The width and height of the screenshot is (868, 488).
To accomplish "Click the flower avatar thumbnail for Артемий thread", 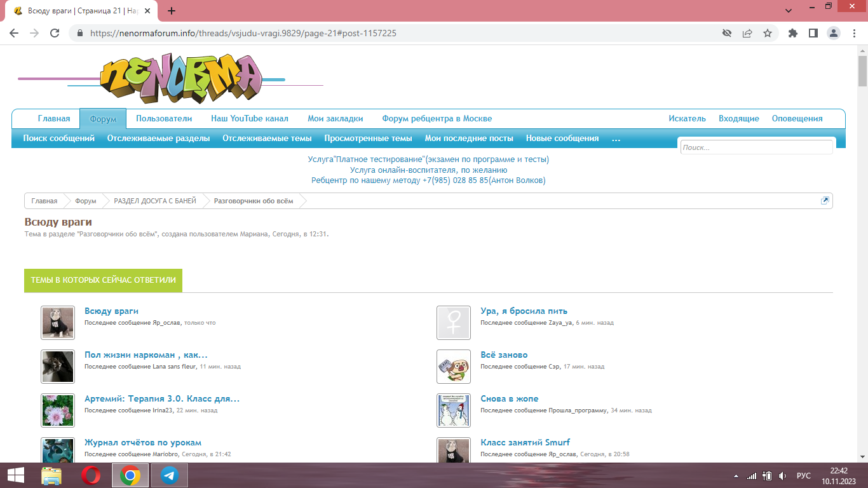I will 58,410.
